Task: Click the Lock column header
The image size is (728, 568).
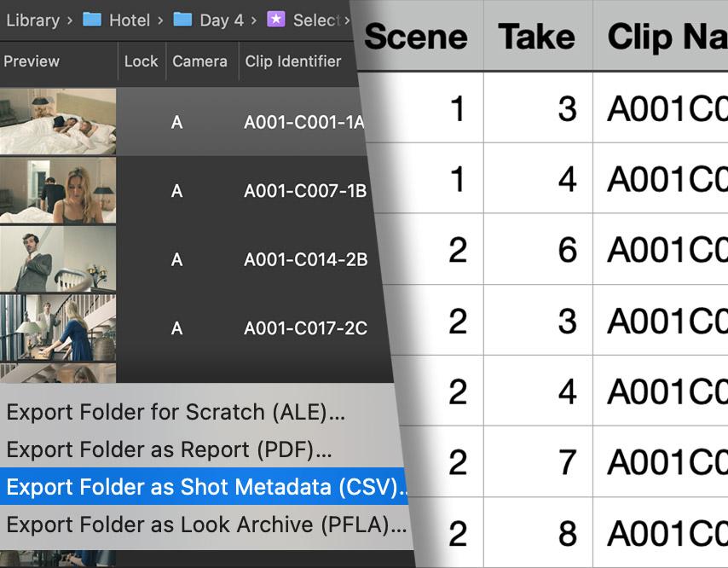Action: click(x=142, y=61)
